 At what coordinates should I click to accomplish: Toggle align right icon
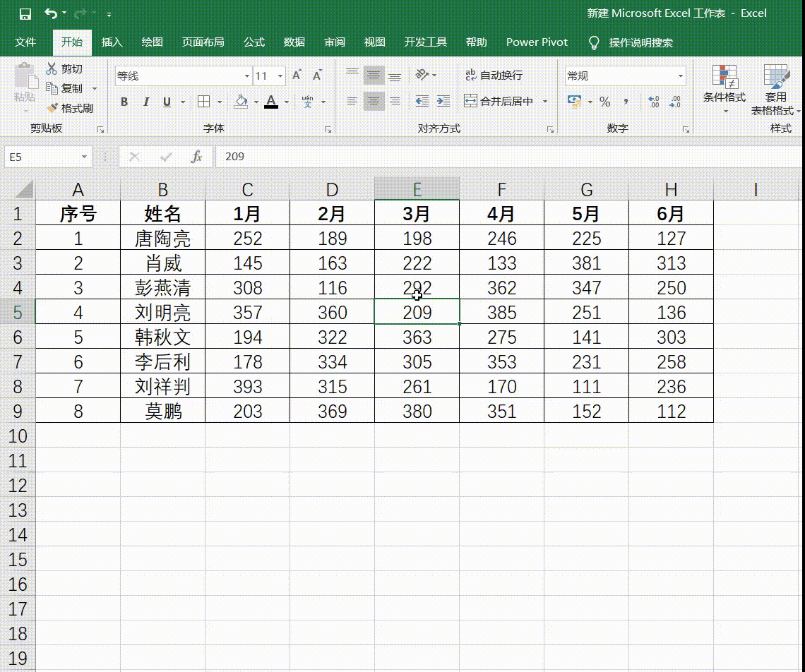tap(395, 101)
